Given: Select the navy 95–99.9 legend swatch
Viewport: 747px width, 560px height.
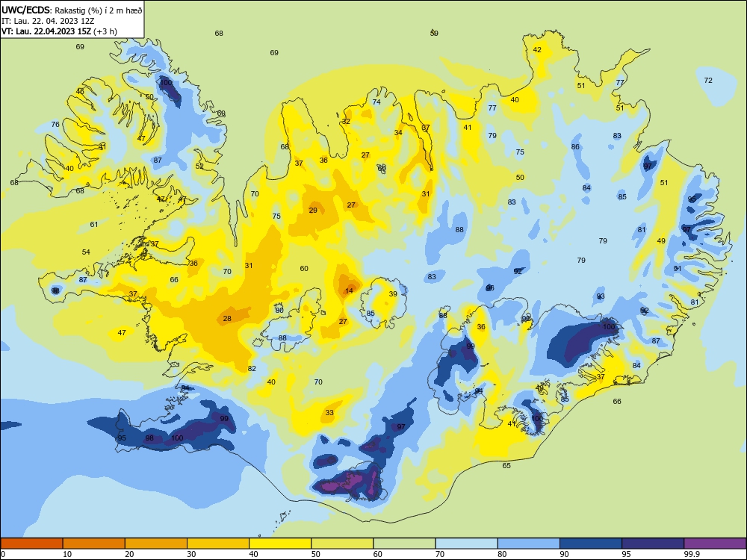Looking at the screenshot, I should pyautogui.click(x=653, y=544).
